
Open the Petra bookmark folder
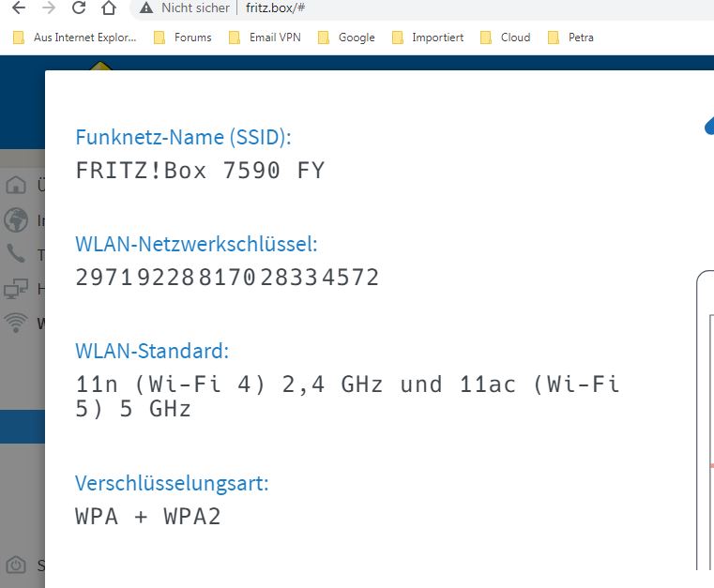point(572,38)
